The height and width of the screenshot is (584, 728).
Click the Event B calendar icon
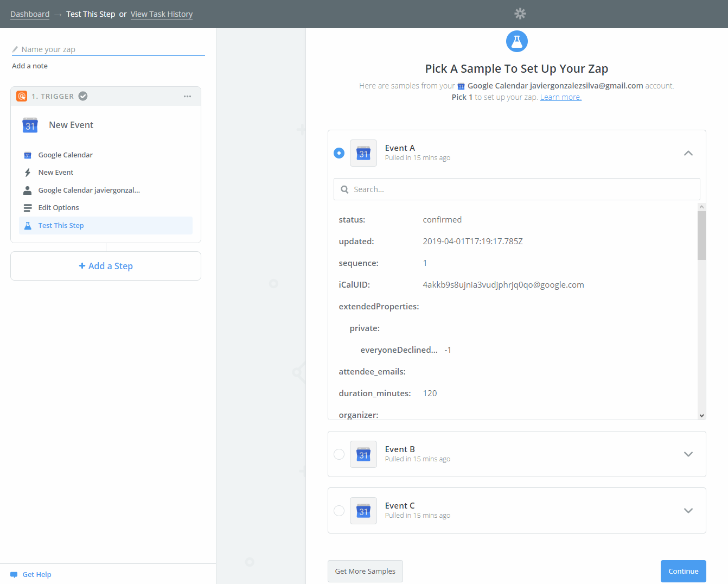pos(363,454)
